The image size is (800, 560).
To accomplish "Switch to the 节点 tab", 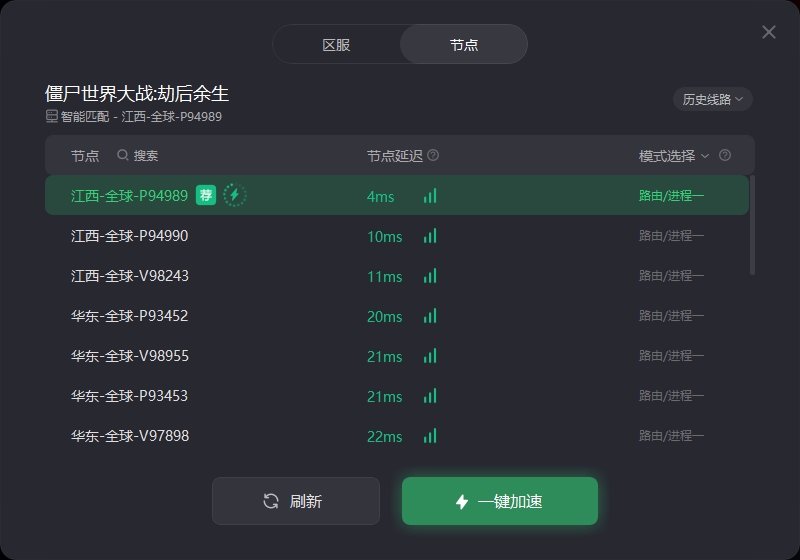I will pos(464,44).
